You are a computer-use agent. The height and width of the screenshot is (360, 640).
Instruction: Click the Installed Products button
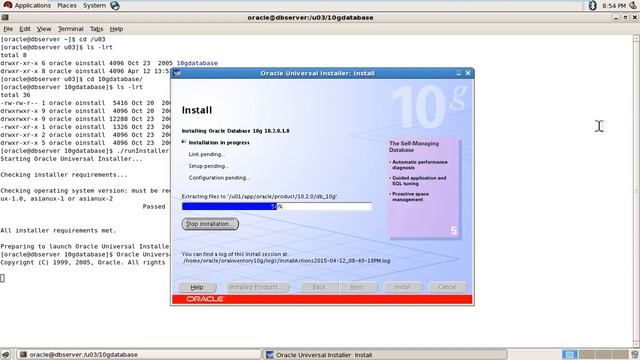click(258, 287)
